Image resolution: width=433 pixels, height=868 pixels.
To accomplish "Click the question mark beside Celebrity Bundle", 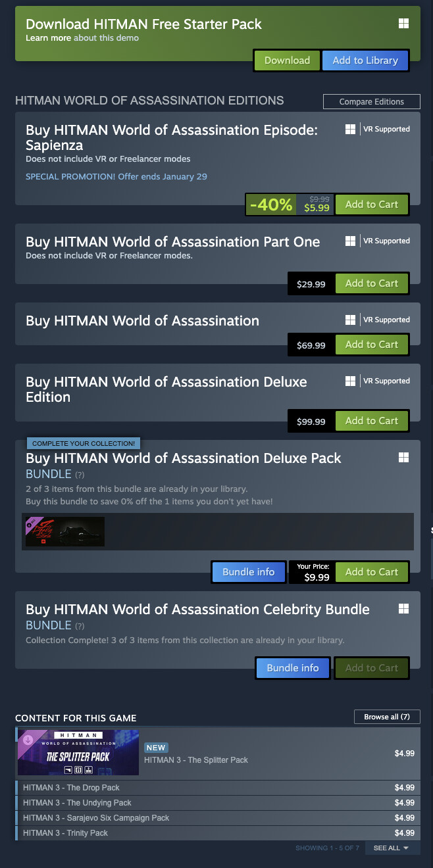I will coord(80,626).
